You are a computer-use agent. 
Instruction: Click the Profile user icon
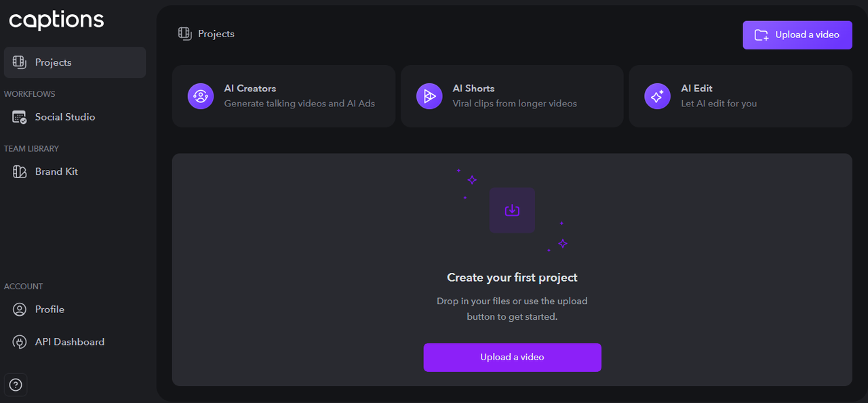pos(20,310)
